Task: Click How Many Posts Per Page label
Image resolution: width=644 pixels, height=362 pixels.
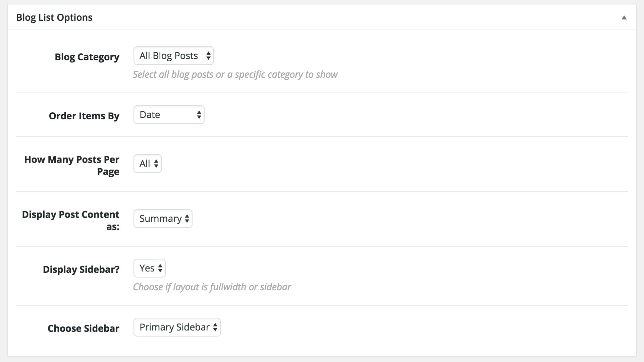Action: tap(72, 166)
